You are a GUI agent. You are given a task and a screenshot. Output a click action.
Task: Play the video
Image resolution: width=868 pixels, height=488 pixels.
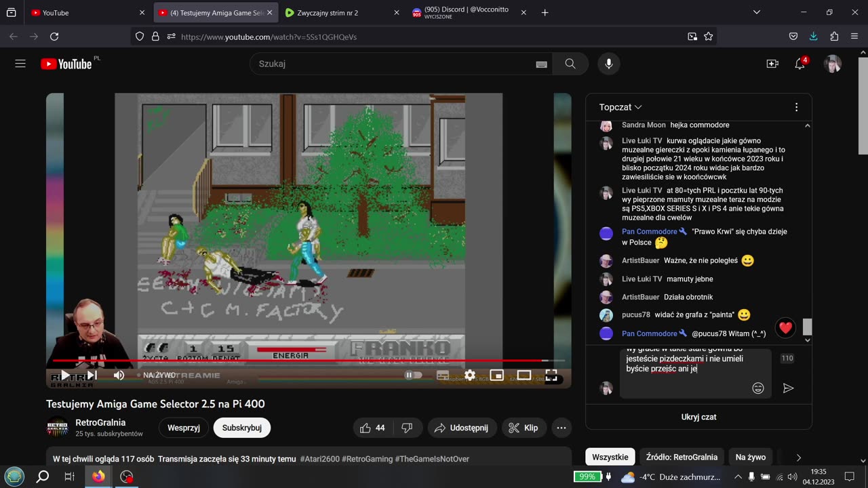pyautogui.click(x=65, y=375)
